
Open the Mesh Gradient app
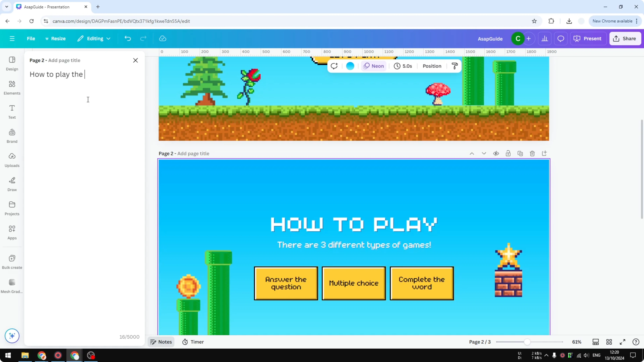click(12, 286)
